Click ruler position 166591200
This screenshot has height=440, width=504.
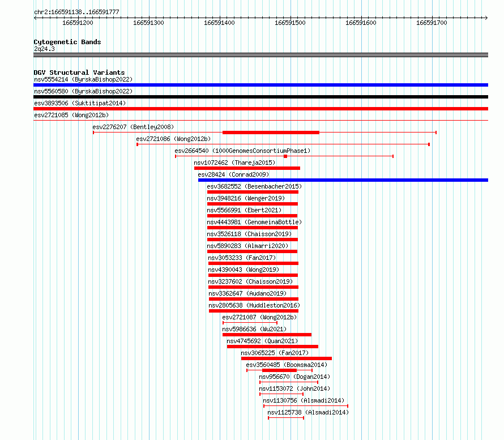pos(78,23)
